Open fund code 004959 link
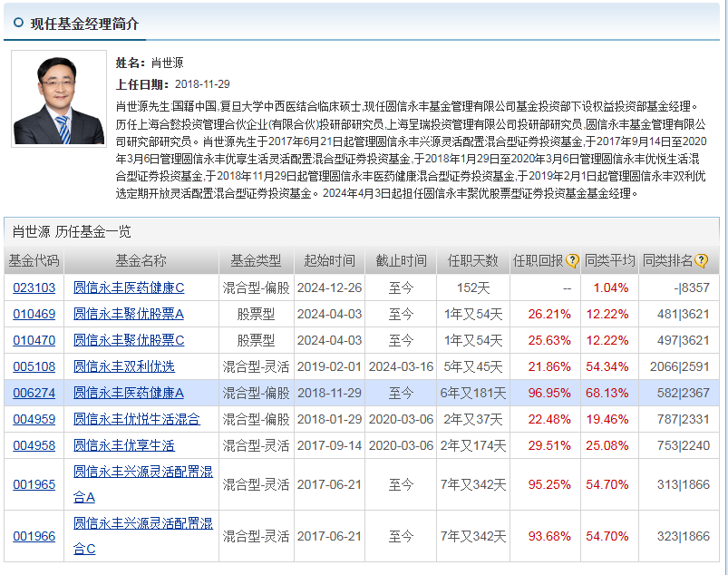The height and width of the screenshot is (575, 728). pos(34,419)
